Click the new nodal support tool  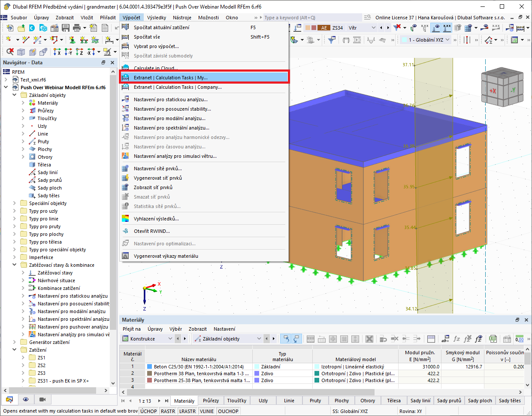point(72,40)
